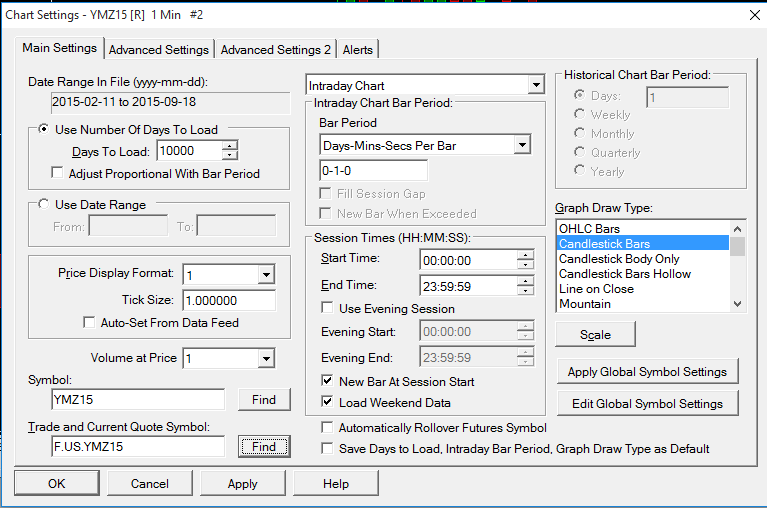Open the Price Display Format dropdown
The width and height of the screenshot is (767, 508).
click(266, 275)
